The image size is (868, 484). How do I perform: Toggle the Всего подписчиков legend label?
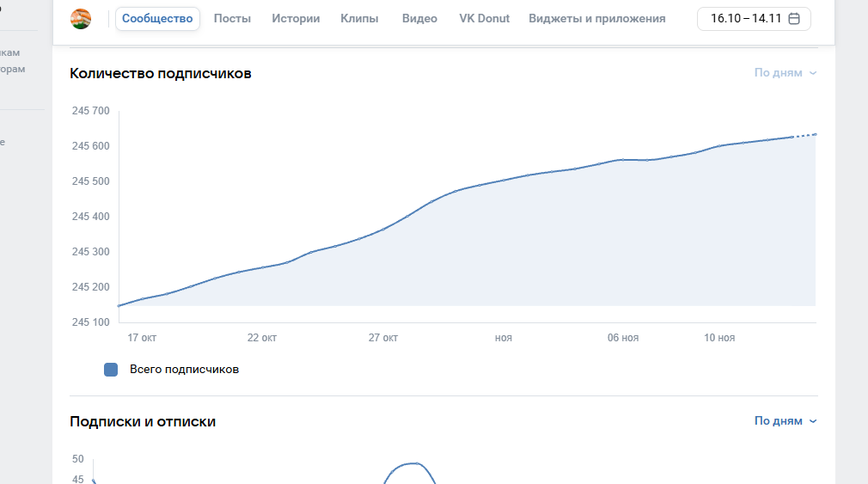pos(184,370)
